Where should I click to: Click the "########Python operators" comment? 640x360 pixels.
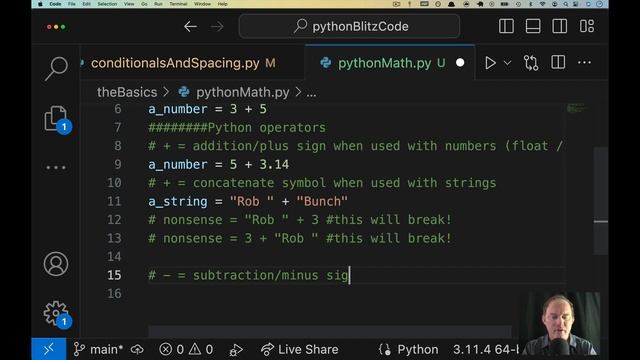[237, 128]
